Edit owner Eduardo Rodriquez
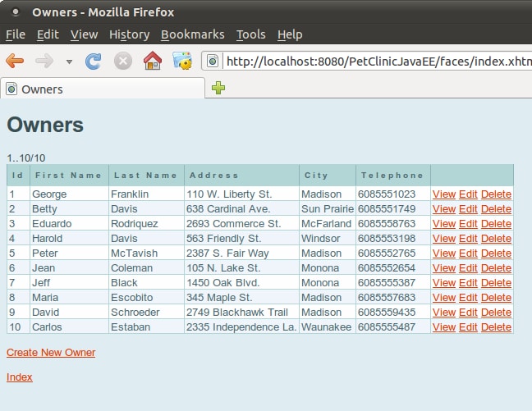532x411 pixels. pos(468,224)
